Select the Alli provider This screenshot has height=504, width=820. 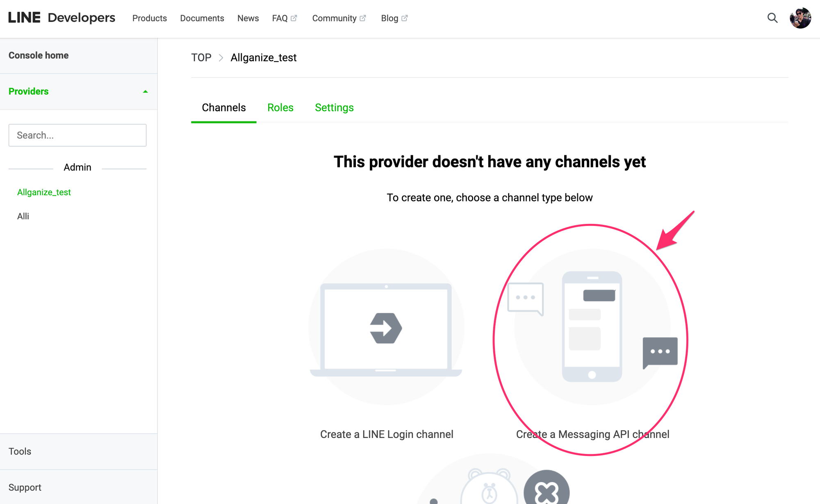23,216
